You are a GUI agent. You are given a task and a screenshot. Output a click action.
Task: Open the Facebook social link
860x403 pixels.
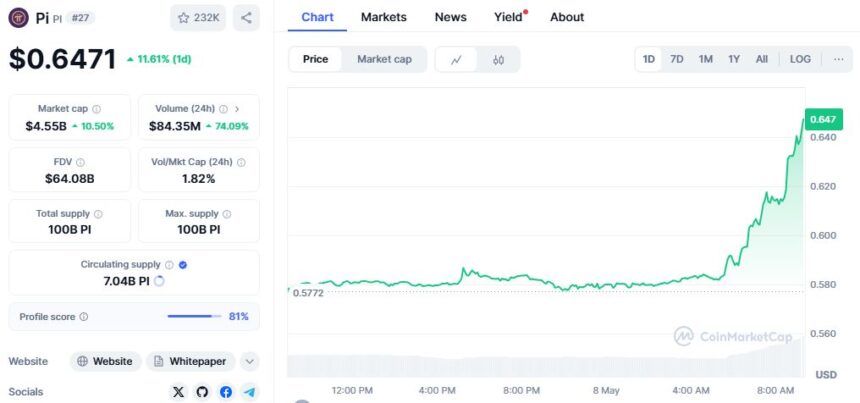point(226,391)
